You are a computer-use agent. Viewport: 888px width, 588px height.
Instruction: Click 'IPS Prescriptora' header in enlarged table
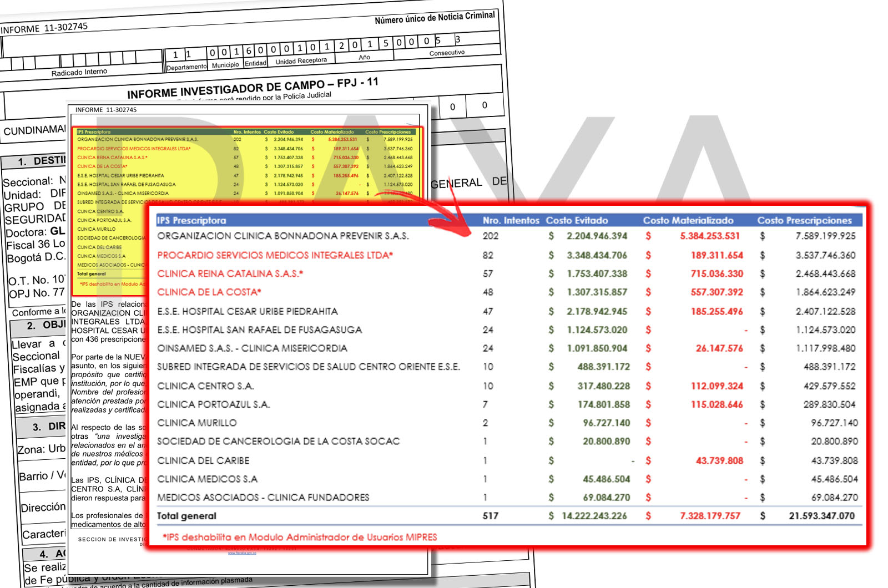pos(191,220)
